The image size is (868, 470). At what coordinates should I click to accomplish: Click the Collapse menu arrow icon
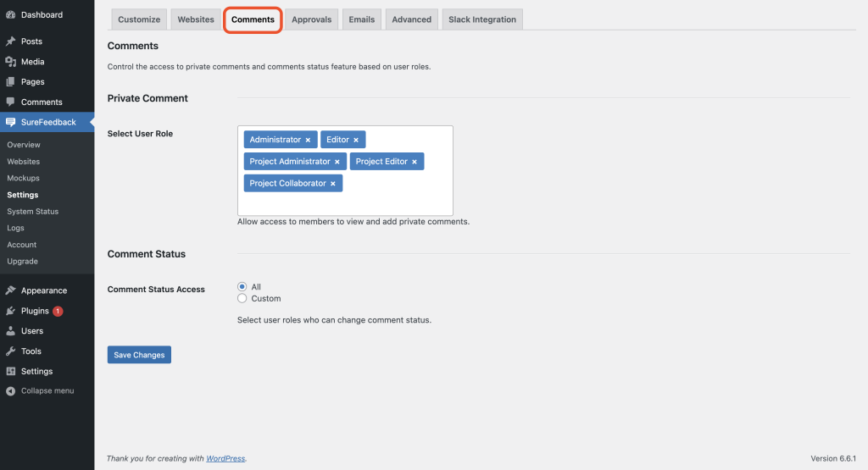[x=10, y=391]
